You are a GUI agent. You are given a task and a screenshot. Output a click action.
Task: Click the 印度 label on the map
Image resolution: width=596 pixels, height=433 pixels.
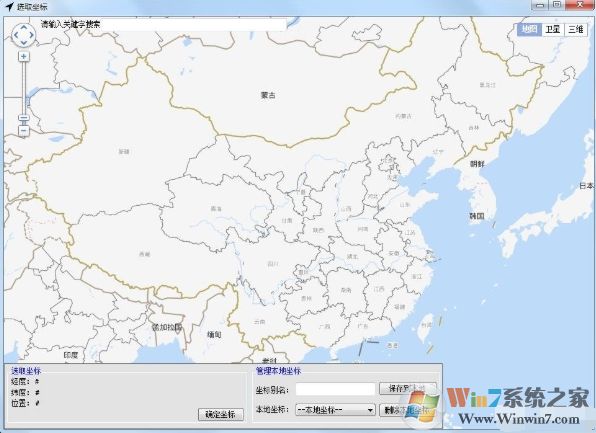(x=71, y=355)
